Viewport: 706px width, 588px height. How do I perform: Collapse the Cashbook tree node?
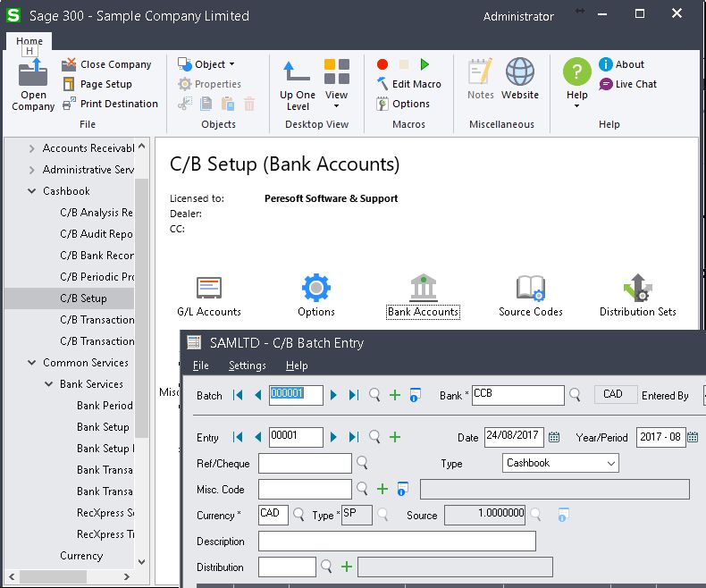pyautogui.click(x=31, y=191)
